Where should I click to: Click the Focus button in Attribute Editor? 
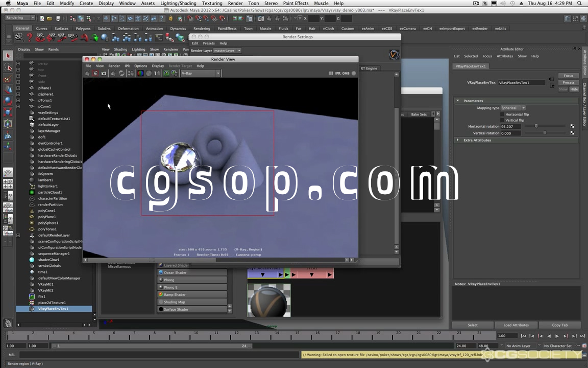coord(568,76)
